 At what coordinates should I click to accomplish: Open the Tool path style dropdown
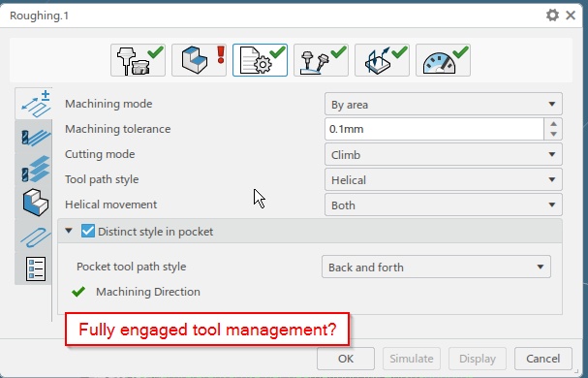click(444, 180)
